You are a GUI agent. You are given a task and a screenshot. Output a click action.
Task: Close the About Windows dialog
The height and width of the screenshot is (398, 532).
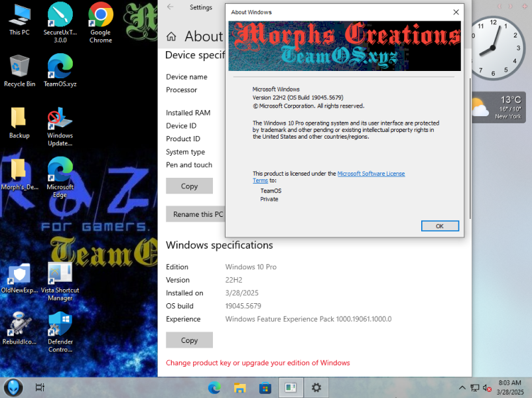tap(456, 12)
